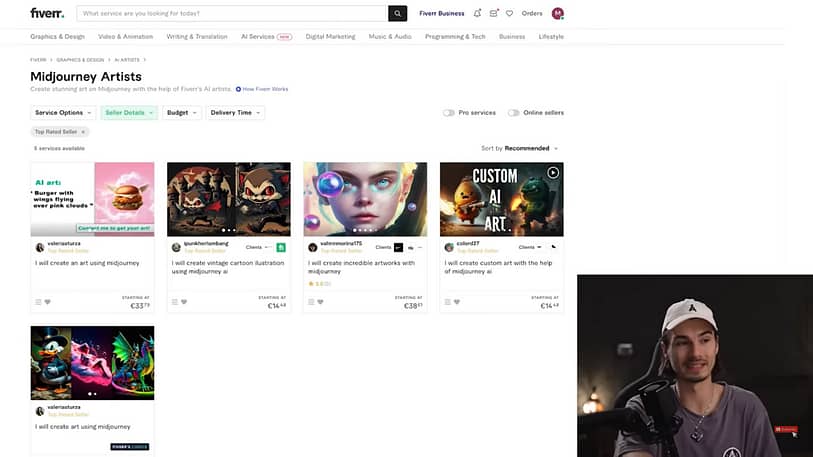Open Writing & Translation category
This screenshot has width=813, height=457.
197,37
